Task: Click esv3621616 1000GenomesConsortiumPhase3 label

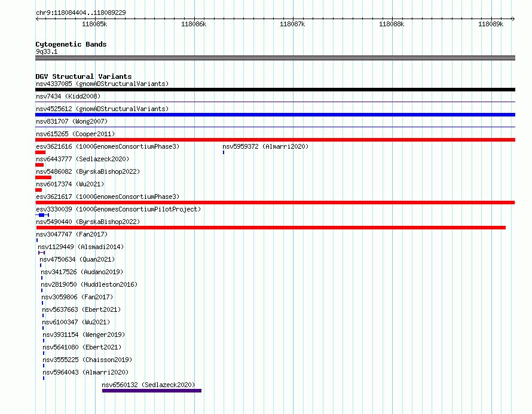Action: click(108, 146)
